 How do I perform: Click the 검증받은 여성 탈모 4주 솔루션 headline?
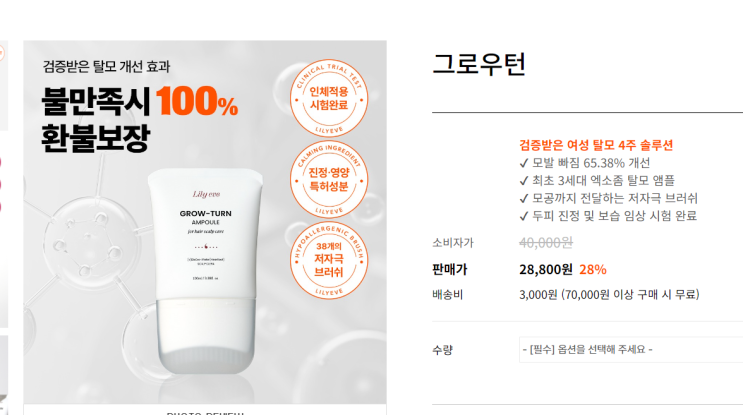click(x=596, y=145)
